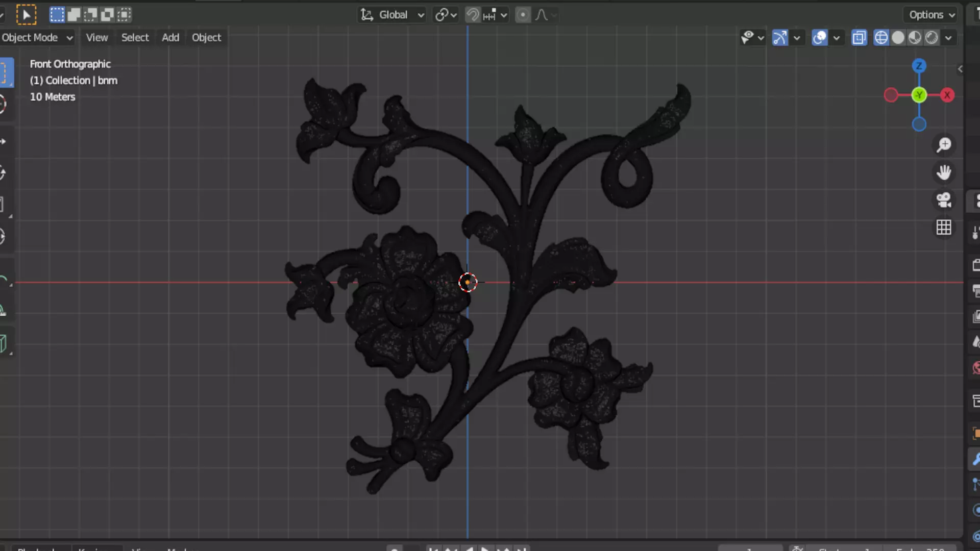Click the hand pan view button
The width and height of the screenshot is (980, 551).
944,172
